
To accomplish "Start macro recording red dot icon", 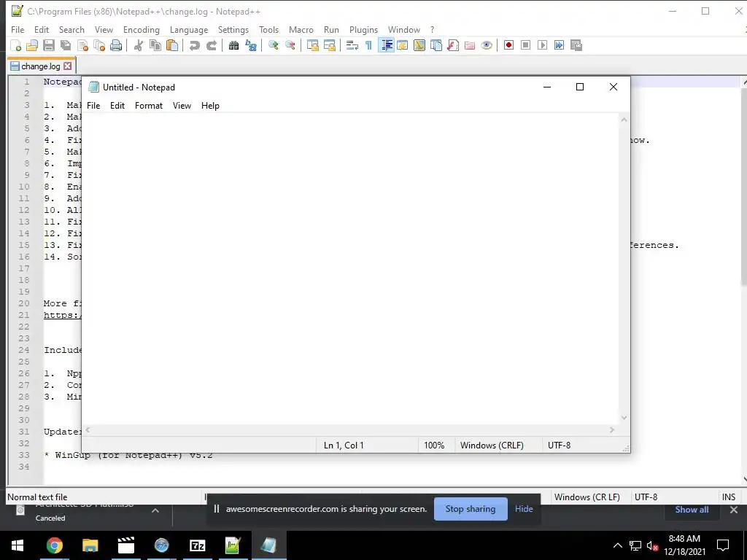I will coord(508,45).
